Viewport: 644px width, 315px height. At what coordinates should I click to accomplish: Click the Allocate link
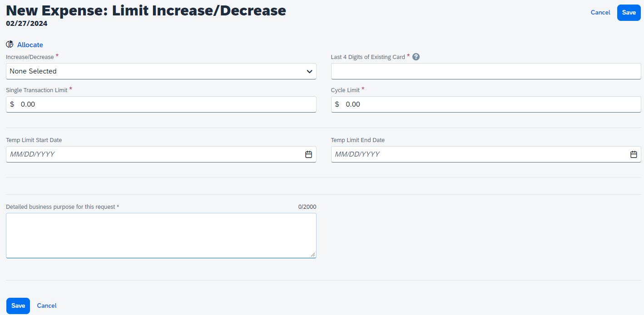click(30, 45)
